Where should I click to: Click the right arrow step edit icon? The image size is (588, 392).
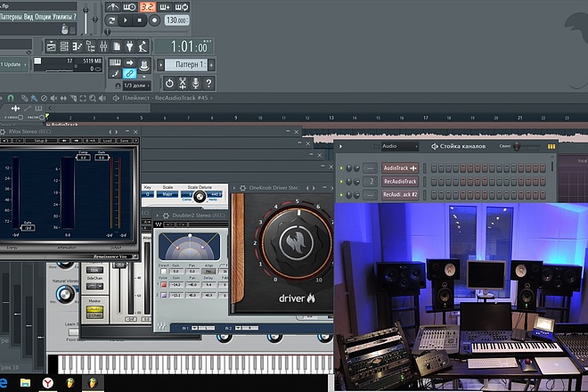click(130, 62)
